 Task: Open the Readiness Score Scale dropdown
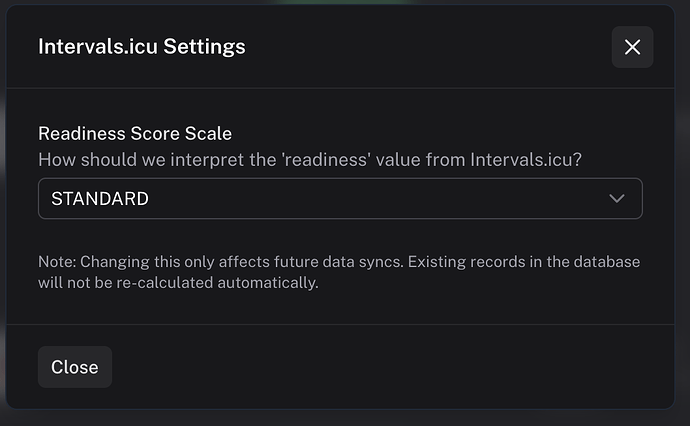(x=340, y=198)
